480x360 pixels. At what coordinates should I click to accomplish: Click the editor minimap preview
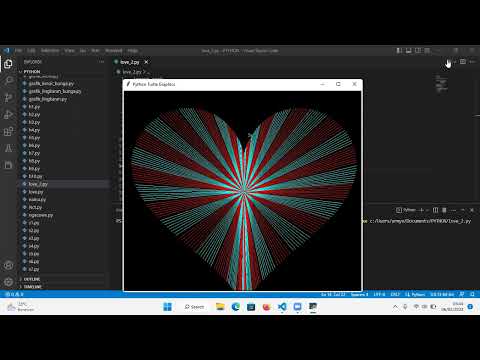coord(441,83)
